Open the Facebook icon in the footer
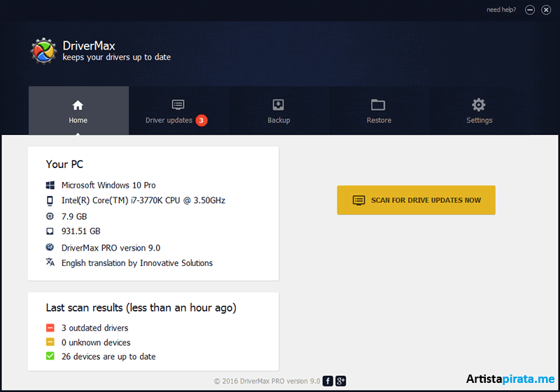This screenshot has width=560, height=392. coord(328,381)
